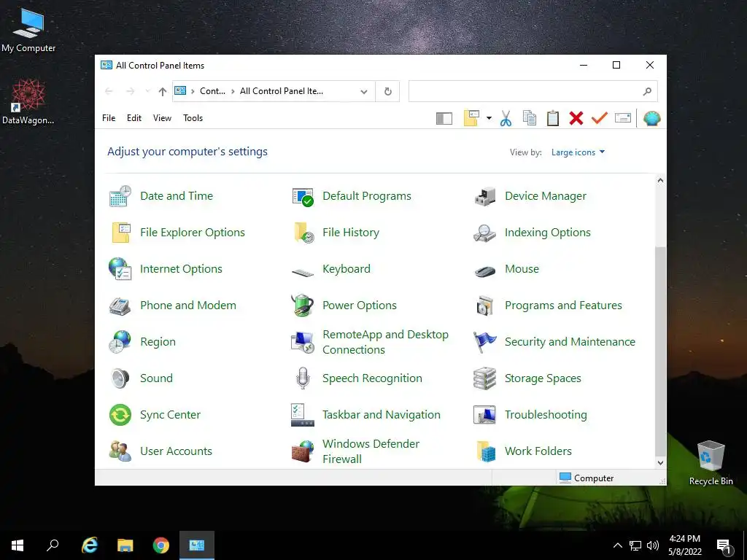Viewport: 747px width, 560px height.
Task: Click the Paste clipboard toolbar icon
Action: [x=553, y=118]
